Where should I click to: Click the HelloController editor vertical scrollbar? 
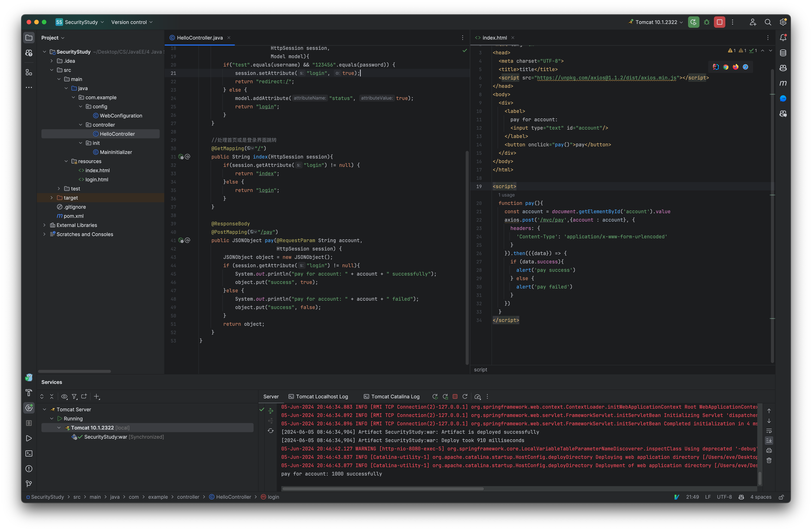pyautogui.click(x=467, y=258)
